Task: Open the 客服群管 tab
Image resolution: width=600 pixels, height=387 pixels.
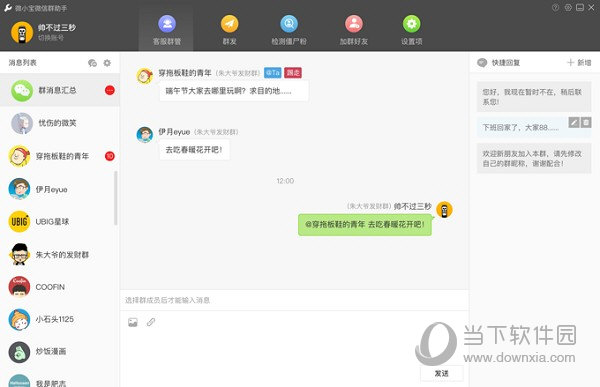Action: (x=166, y=30)
